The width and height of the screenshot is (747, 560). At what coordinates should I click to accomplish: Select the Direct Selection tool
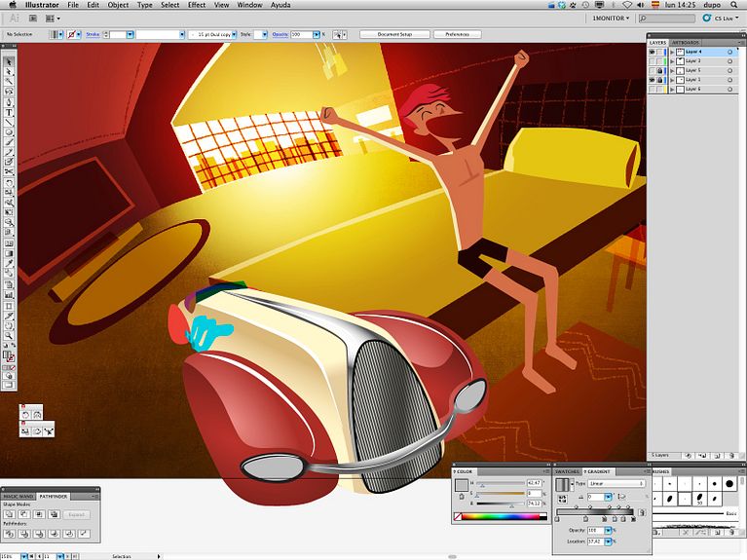tap(10, 71)
